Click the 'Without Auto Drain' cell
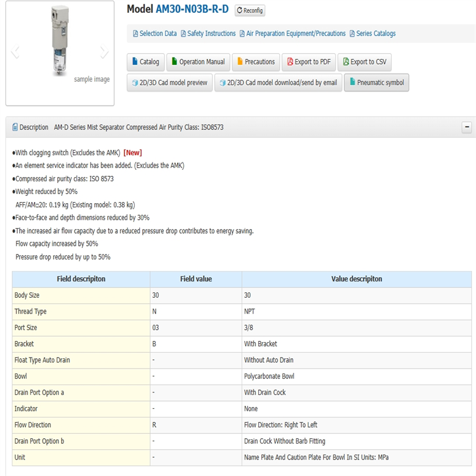The height and width of the screenshot is (476, 476). coord(357,360)
